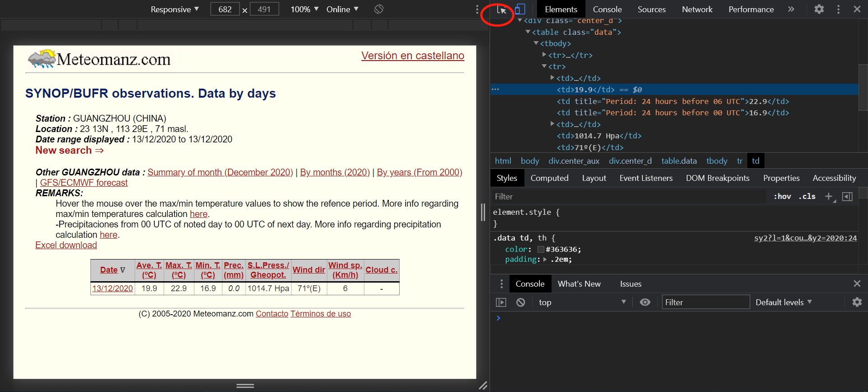Open console drawer three-dot menu
Image resolution: width=868 pixels, height=392 pixels.
click(x=501, y=283)
